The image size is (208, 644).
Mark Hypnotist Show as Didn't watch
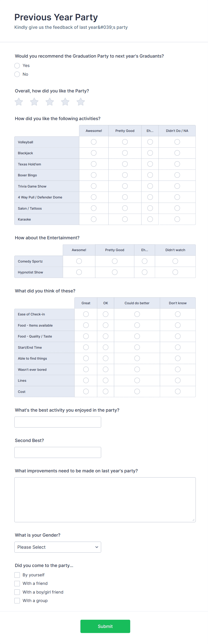[x=175, y=272]
